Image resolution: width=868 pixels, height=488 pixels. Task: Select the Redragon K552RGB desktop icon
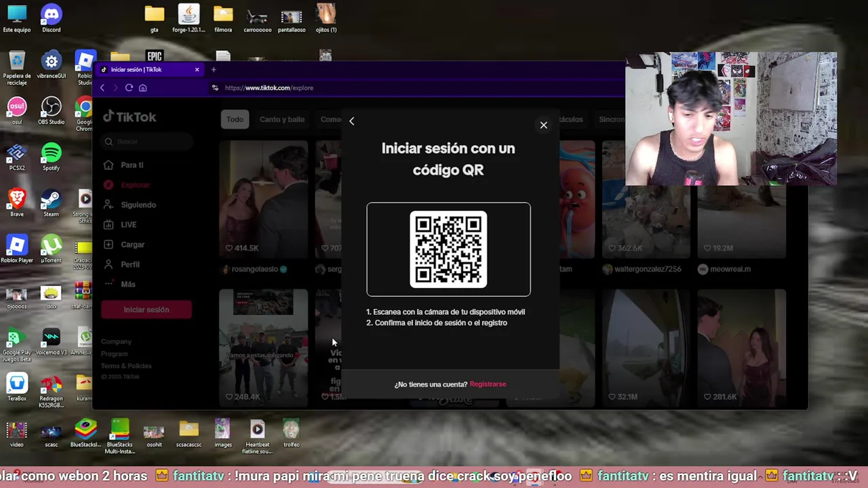[x=52, y=391]
